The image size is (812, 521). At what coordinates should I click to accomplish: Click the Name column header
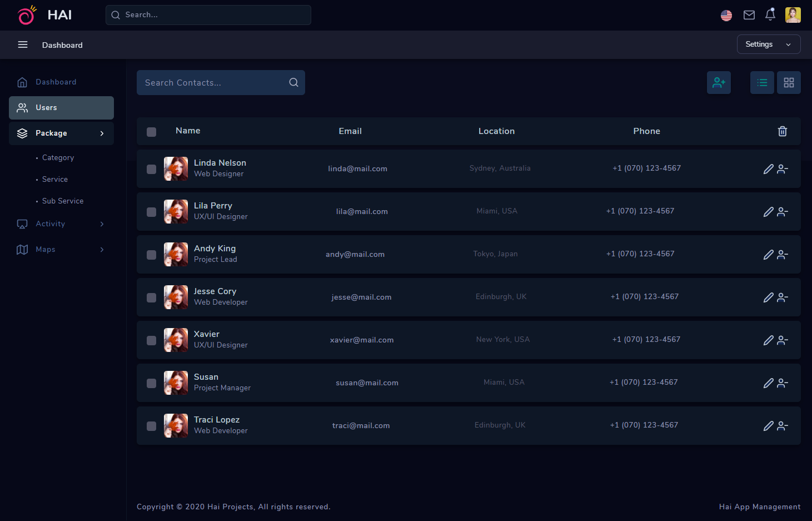[188, 131]
